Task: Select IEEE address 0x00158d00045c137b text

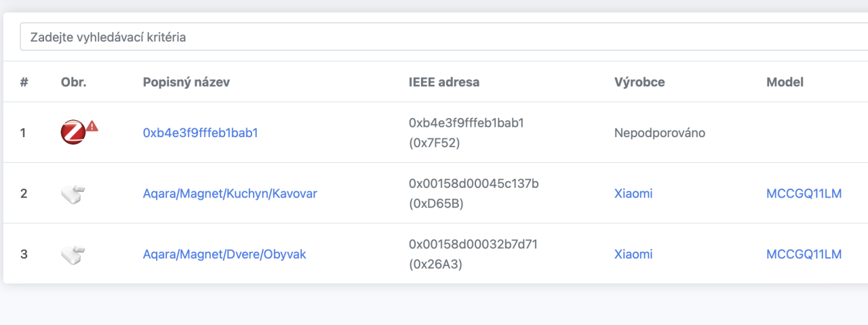Action: coord(473,183)
